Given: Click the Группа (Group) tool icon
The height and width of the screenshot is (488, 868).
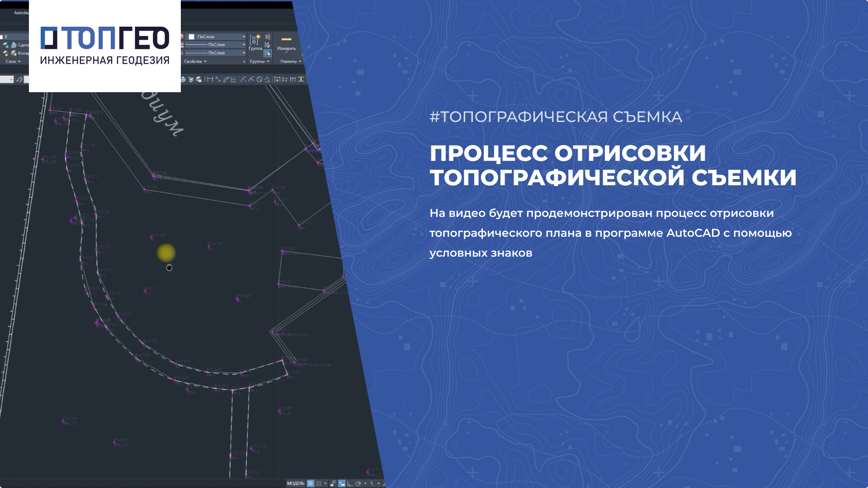Looking at the screenshot, I should point(255,40).
